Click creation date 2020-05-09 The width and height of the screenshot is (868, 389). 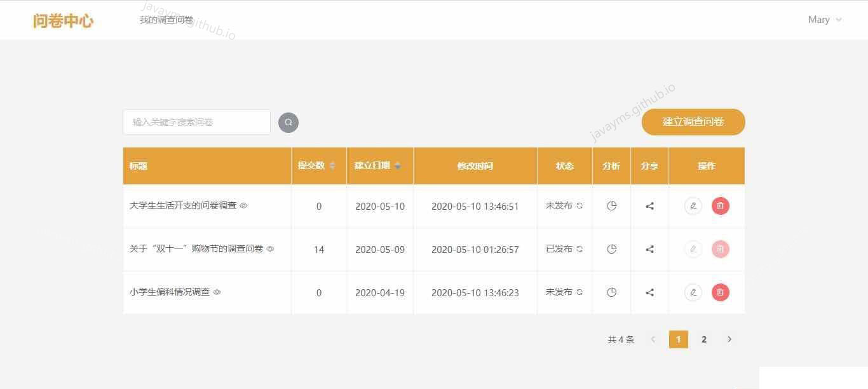(380, 250)
